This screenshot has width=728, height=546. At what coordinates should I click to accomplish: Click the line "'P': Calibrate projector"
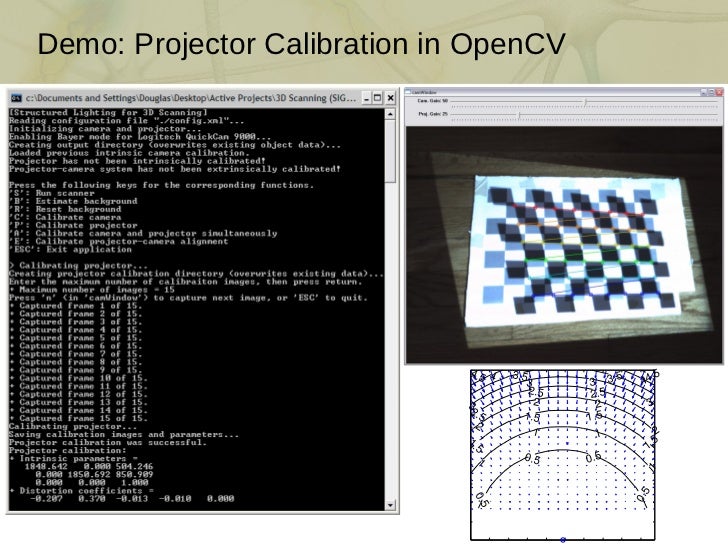point(73,225)
